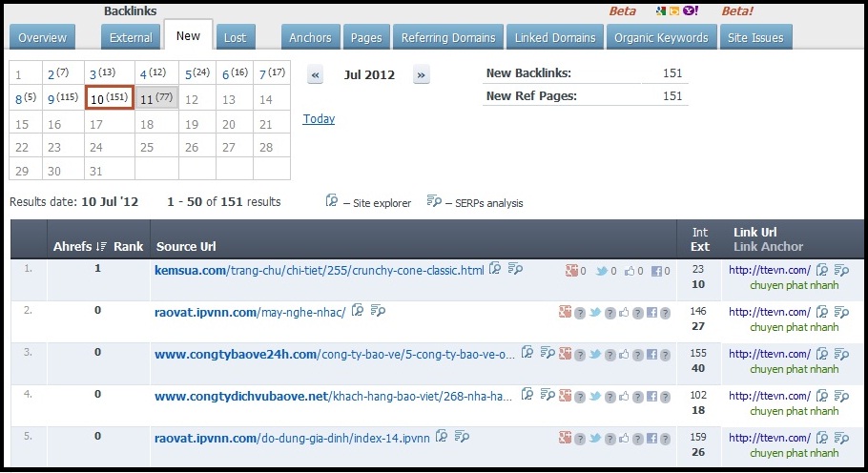Screen dimensions: 868x473
Task: Open SERPs analysis icon for kemsua.com row
Action: 515,269
